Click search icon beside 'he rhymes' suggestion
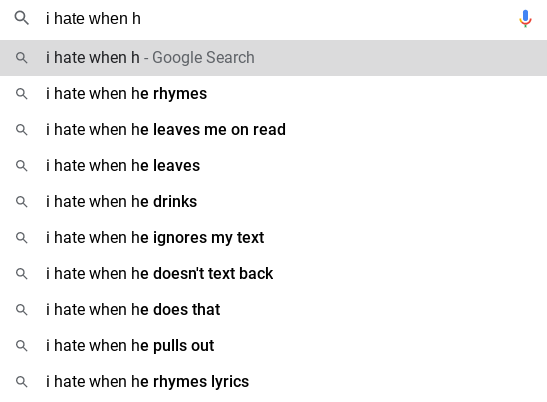 (x=22, y=94)
